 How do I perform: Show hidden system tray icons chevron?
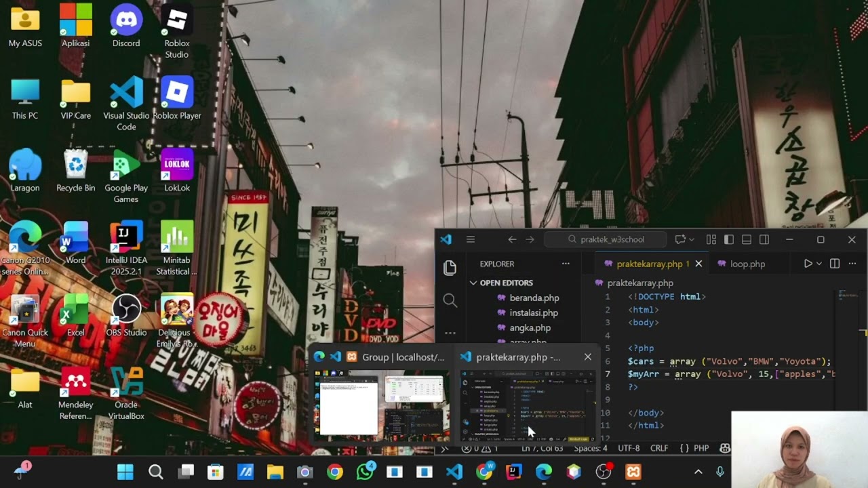pyautogui.click(x=698, y=472)
